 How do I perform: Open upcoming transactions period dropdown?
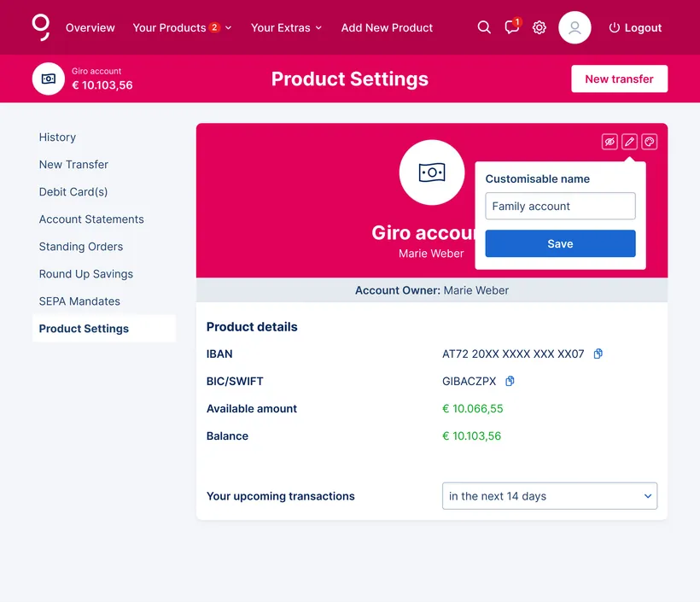tap(549, 496)
